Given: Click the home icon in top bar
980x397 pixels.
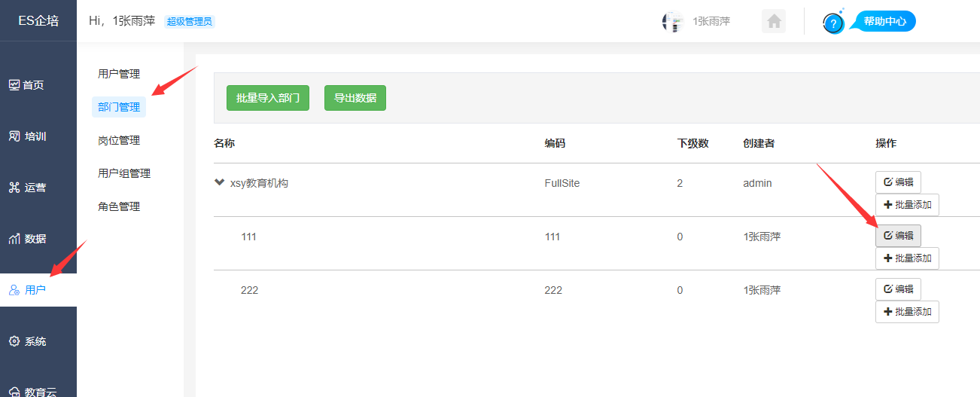Looking at the screenshot, I should point(773,21).
